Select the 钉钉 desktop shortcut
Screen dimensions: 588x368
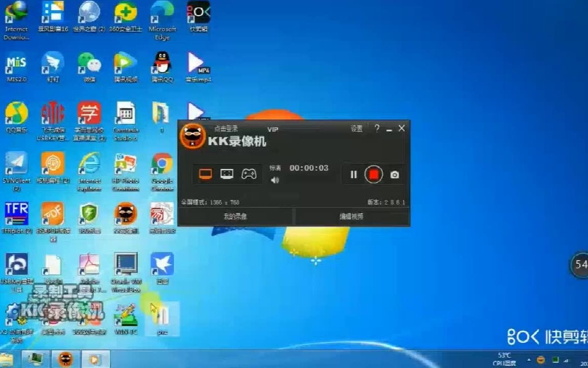point(53,67)
